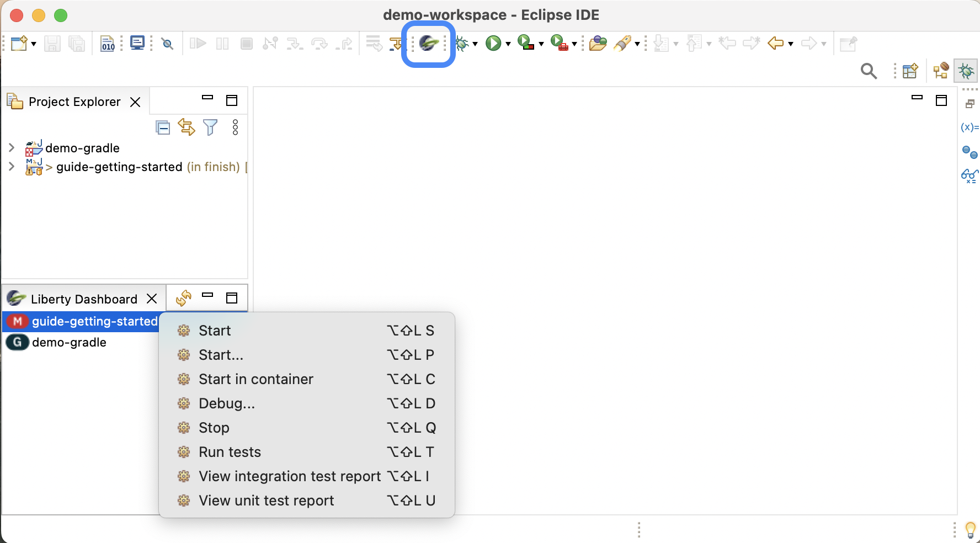Click the Coverage launch icon
This screenshot has width=980, height=543.
(526, 42)
